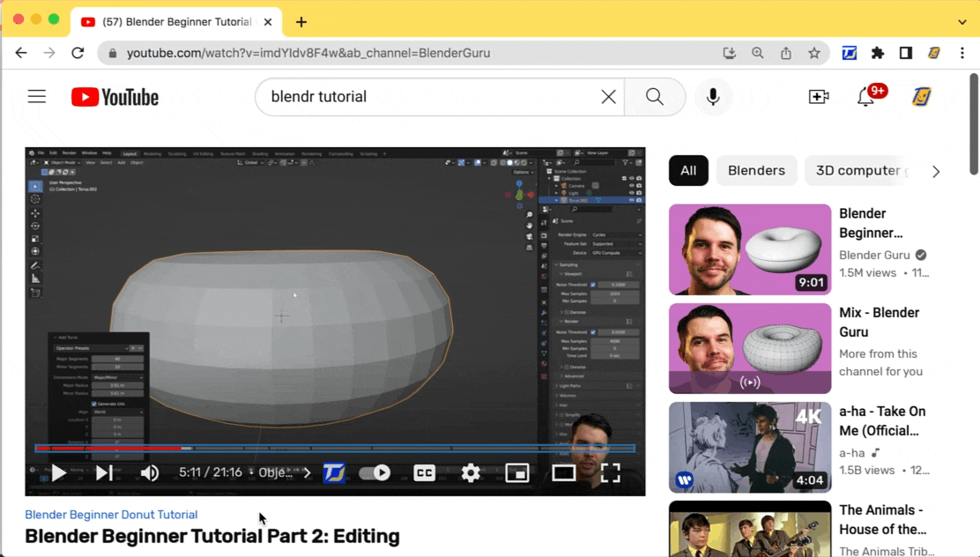Open The Animals House of the video thumbnail

point(750,529)
